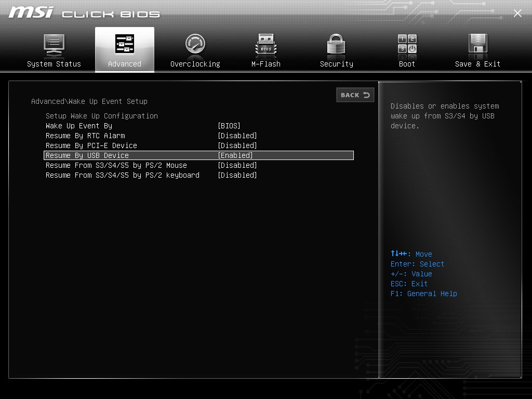Click the ESC: Exit hint
The image size is (532, 399).
[409, 284]
